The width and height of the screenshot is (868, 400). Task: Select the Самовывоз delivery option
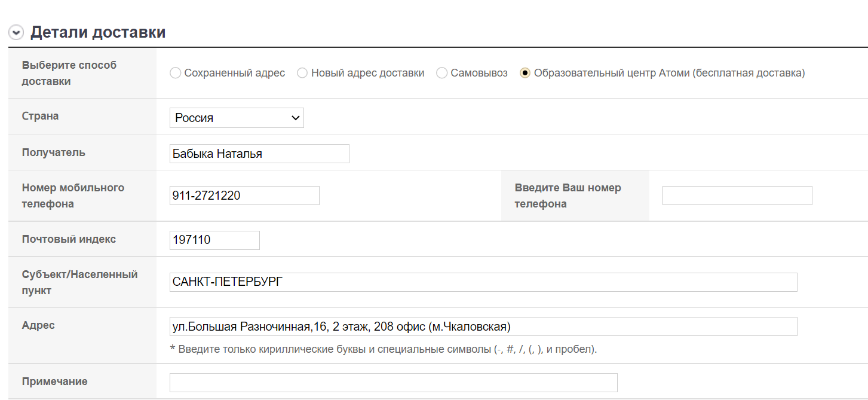pyautogui.click(x=442, y=73)
